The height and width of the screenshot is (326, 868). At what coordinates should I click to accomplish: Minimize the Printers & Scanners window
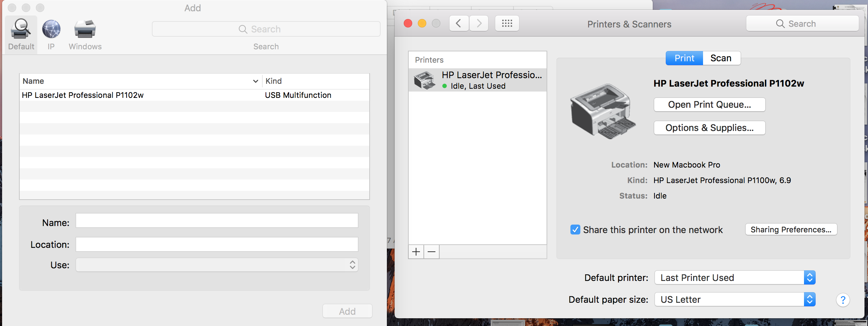pyautogui.click(x=422, y=23)
